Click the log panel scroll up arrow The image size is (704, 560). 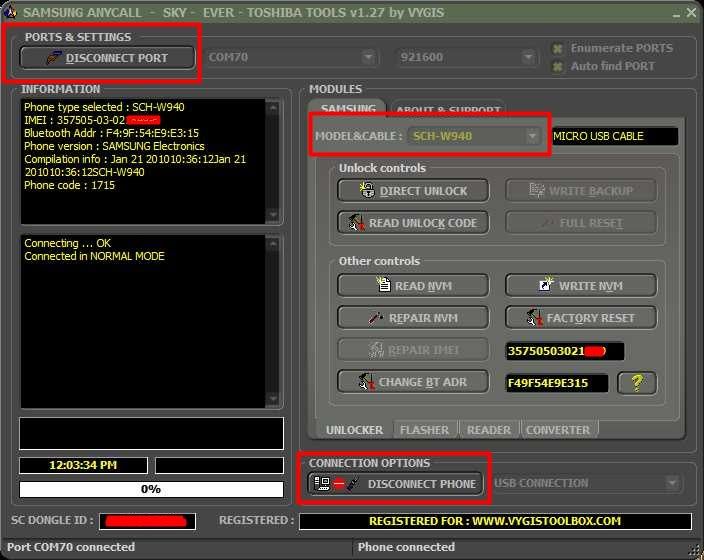point(273,244)
